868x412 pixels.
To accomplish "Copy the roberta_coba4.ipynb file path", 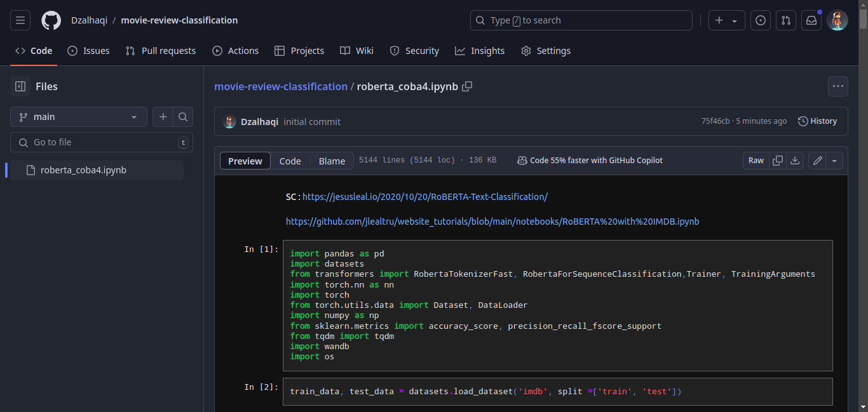I will (x=467, y=86).
